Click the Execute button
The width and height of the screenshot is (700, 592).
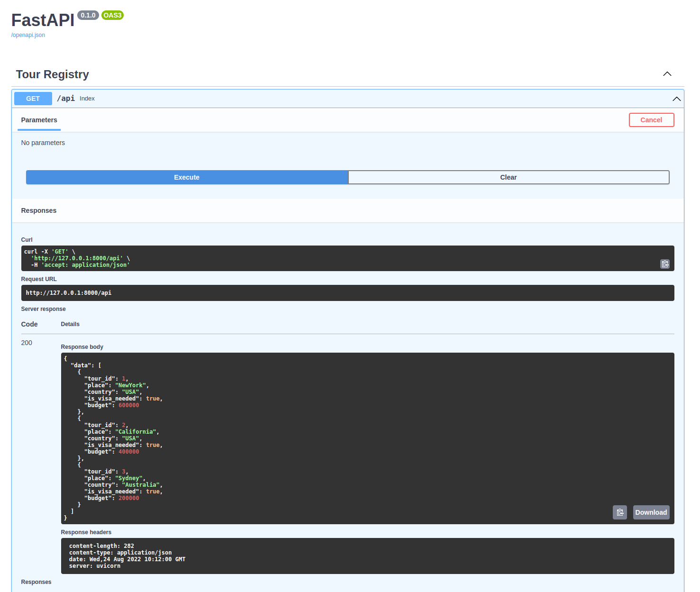click(x=187, y=177)
